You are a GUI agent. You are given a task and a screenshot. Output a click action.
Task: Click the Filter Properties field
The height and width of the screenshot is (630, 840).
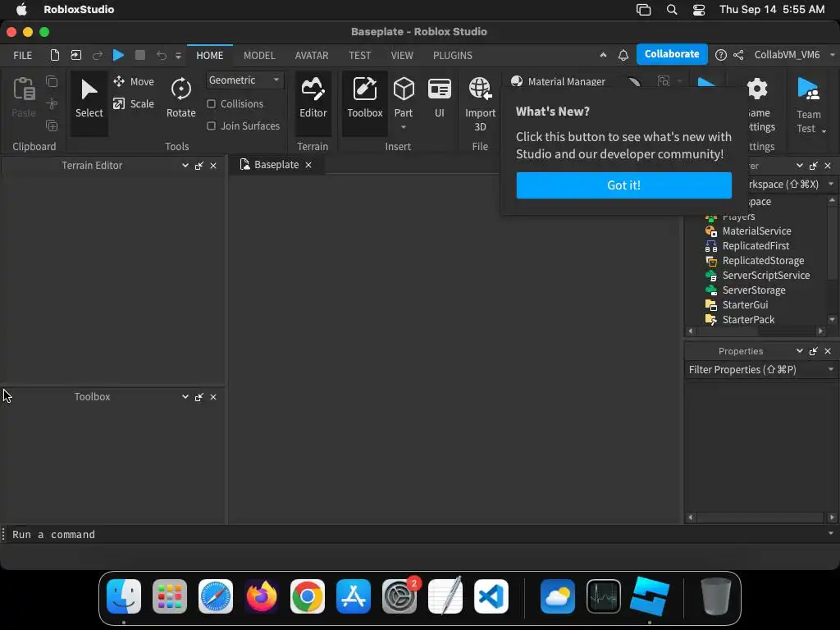tap(755, 370)
